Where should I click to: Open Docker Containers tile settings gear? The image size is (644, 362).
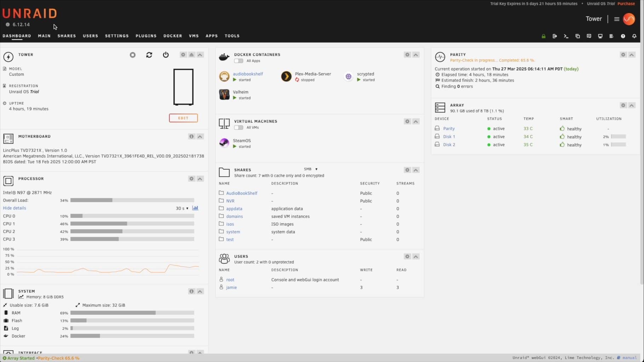click(407, 55)
